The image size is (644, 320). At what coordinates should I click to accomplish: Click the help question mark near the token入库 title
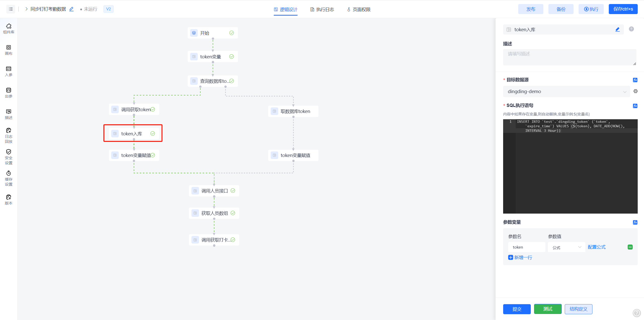631,29
